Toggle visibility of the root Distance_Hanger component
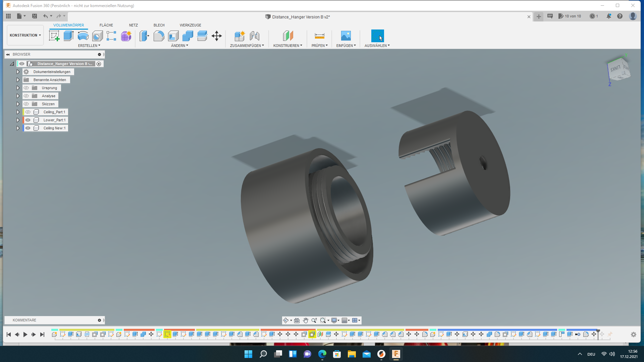This screenshot has width=644, height=362. pos(21,64)
